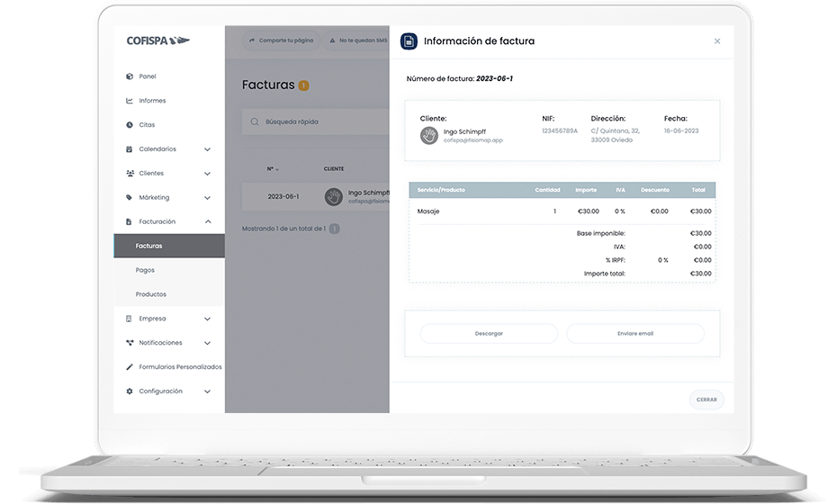Click the Formularios Personalizados pencil icon
The height and width of the screenshot is (504, 828).
tap(130, 367)
